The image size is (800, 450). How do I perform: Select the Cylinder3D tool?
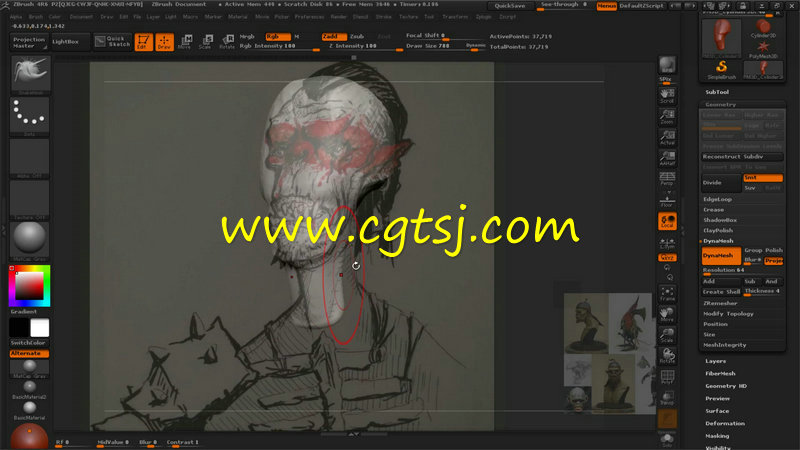click(763, 29)
